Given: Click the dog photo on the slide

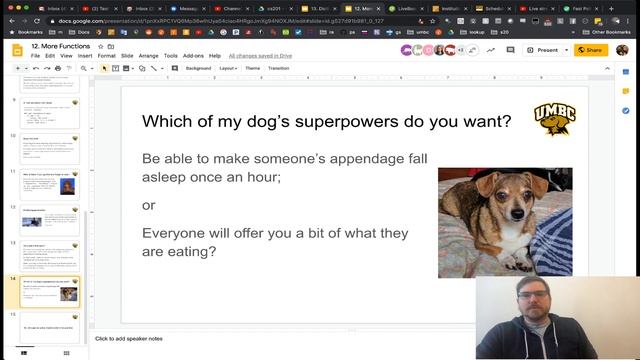Looking at the screenshot, I should tap(505, 222).
